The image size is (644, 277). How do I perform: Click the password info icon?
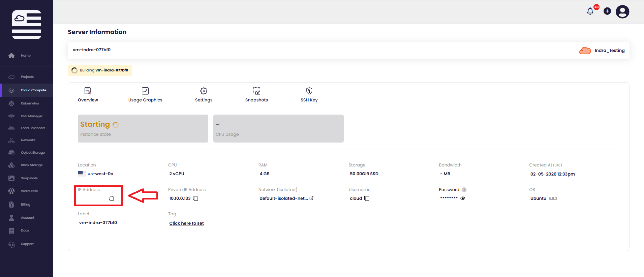[x=464, y=190]
